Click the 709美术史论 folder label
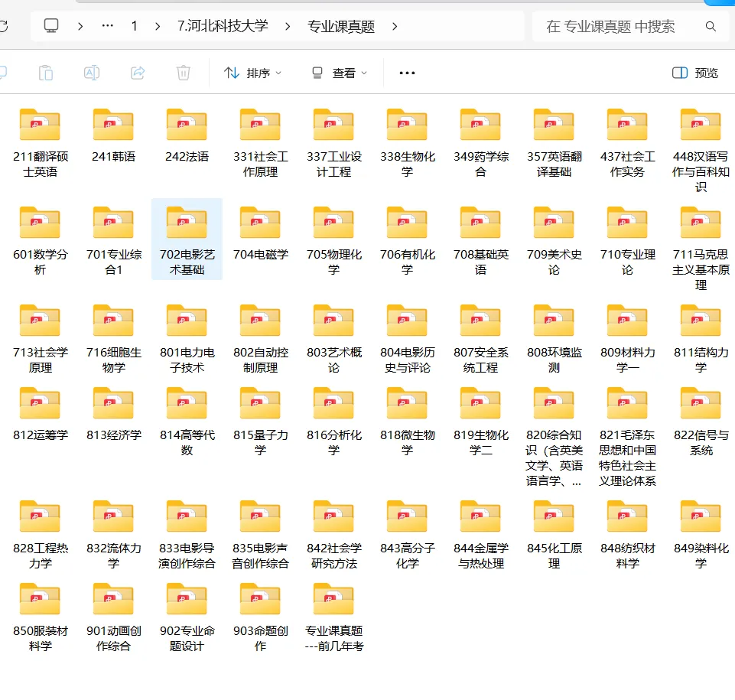735x700 pixels. click(x=554, y=262)
